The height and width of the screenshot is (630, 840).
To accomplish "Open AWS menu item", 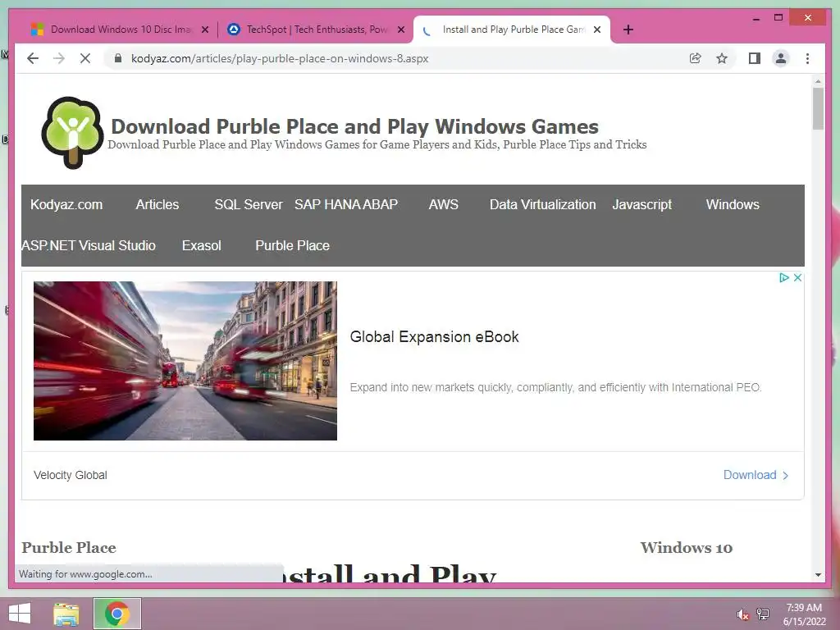I will (443, 204).
